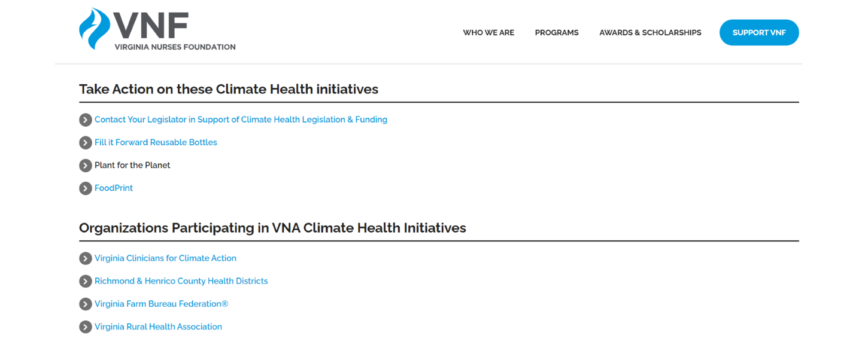This screenshot has width=868, height=354.
Task: Open the FoodPrint link
Action: pyautogui.click(x=114, y=188)
